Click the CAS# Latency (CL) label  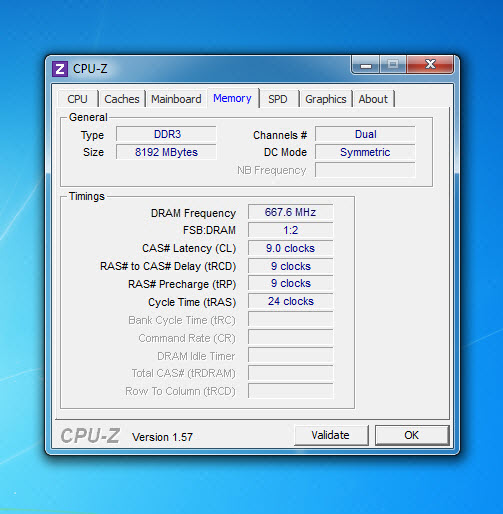(x=189, y=248)
